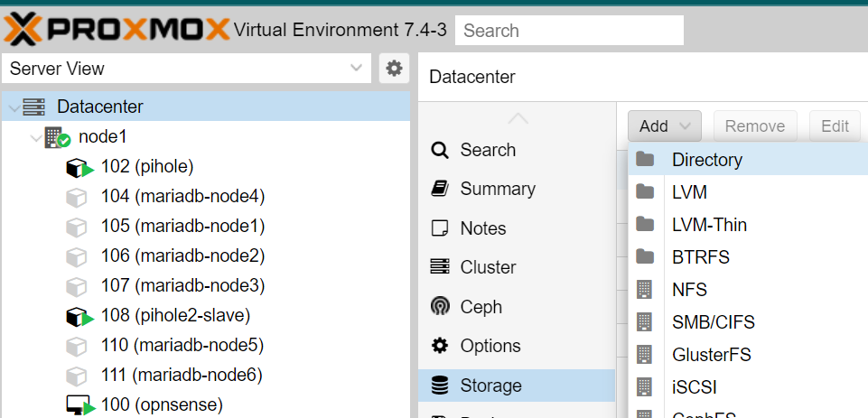Collapse the Datacenter tree node
This screenshot has width=868, height=418.
pos(14,107)
